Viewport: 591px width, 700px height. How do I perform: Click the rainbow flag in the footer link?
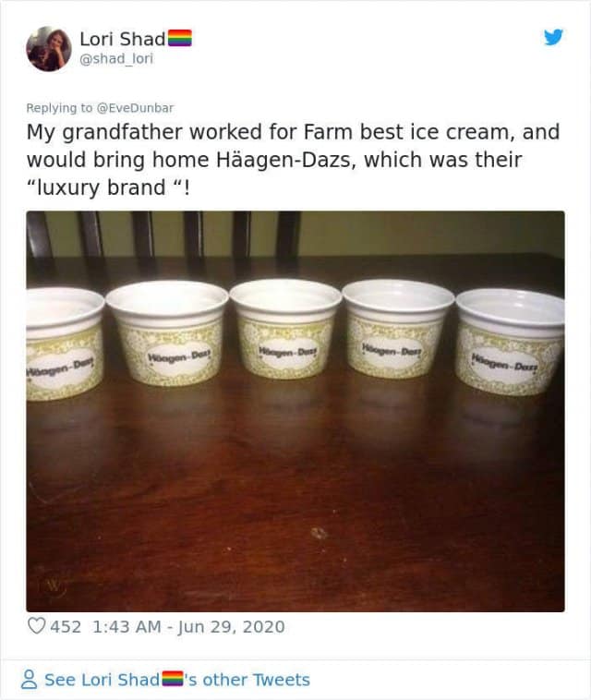click(173, 679)
